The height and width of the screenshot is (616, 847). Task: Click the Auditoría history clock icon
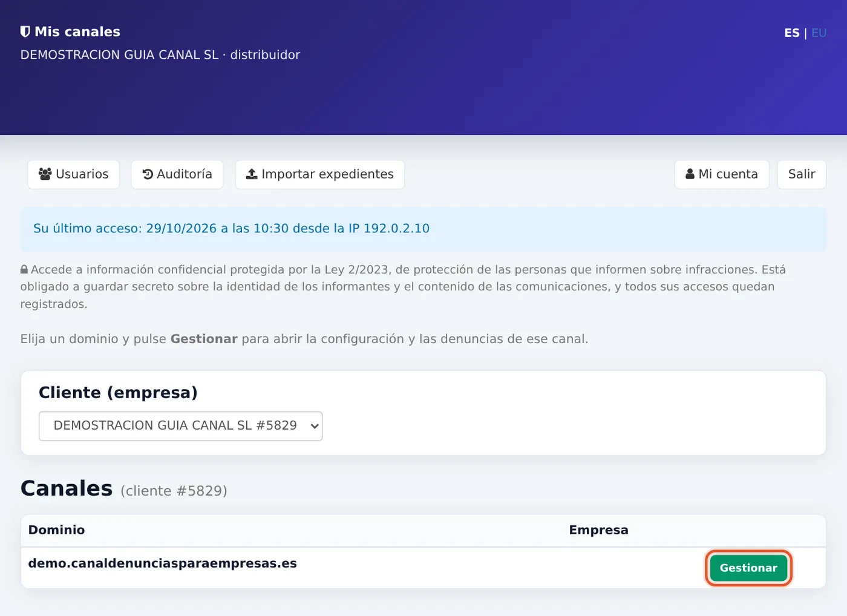coord(148,174)
